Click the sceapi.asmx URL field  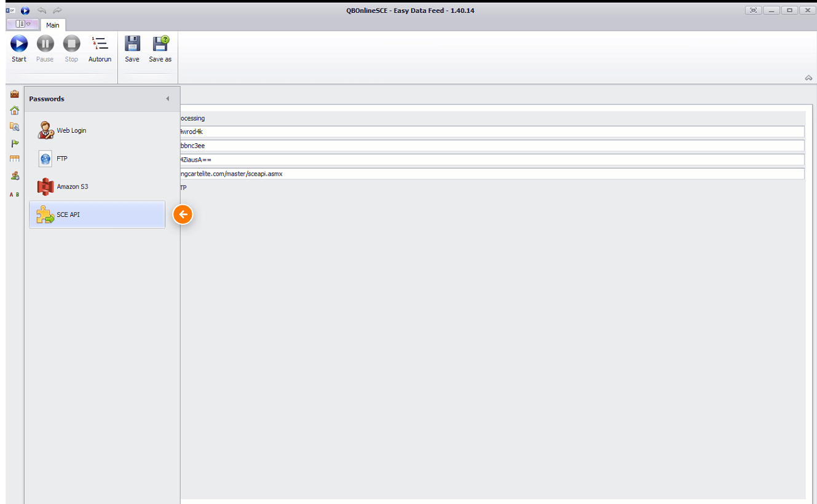click(492, 174)
